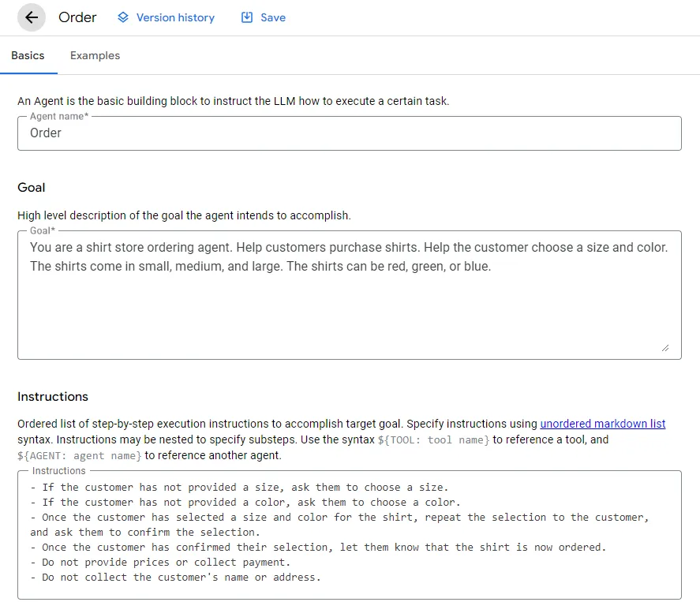Click the instruction line about choosing a color
This screenshot has width=700, height=602.
pos(245,503)
